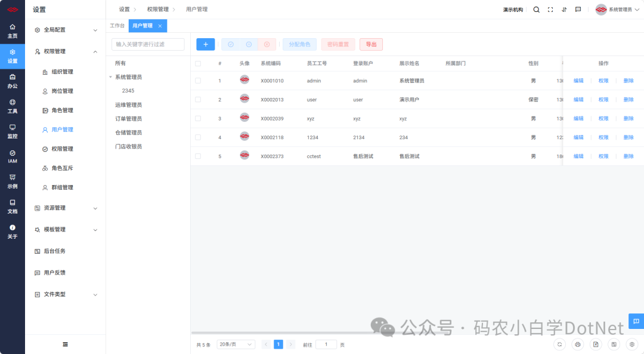Image resolution: width=644 pixels, height=354 pixels.
Task: Click the search magnifier icon in header
Action: [x=537, y=10]
